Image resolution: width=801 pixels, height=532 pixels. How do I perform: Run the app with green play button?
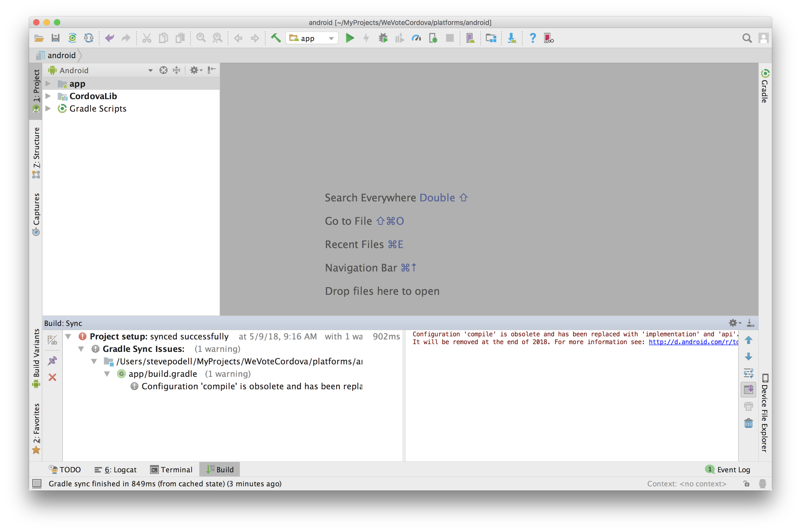(x=350, y=38)
